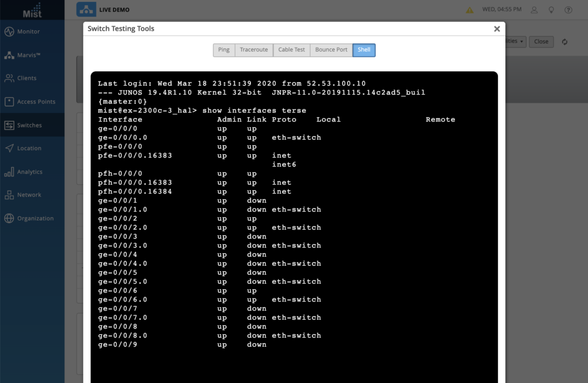
Task: Open the user account icon
Action: tap(533, 9)
